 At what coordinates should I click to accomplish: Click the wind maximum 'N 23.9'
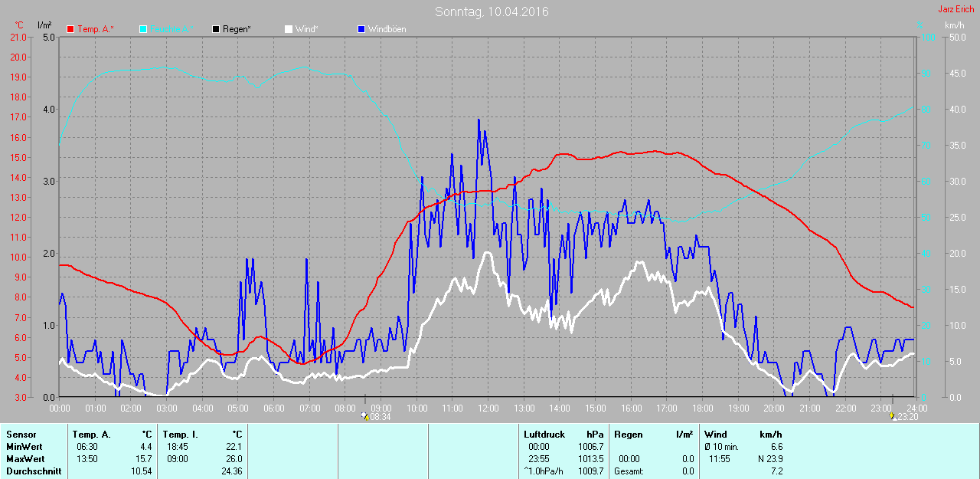(x=769, y=459)
